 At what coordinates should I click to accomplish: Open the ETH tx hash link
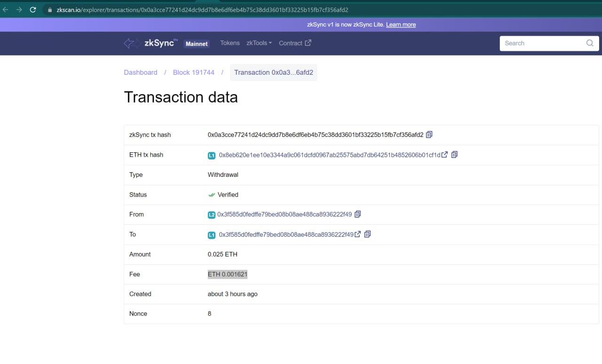(330, 155)
